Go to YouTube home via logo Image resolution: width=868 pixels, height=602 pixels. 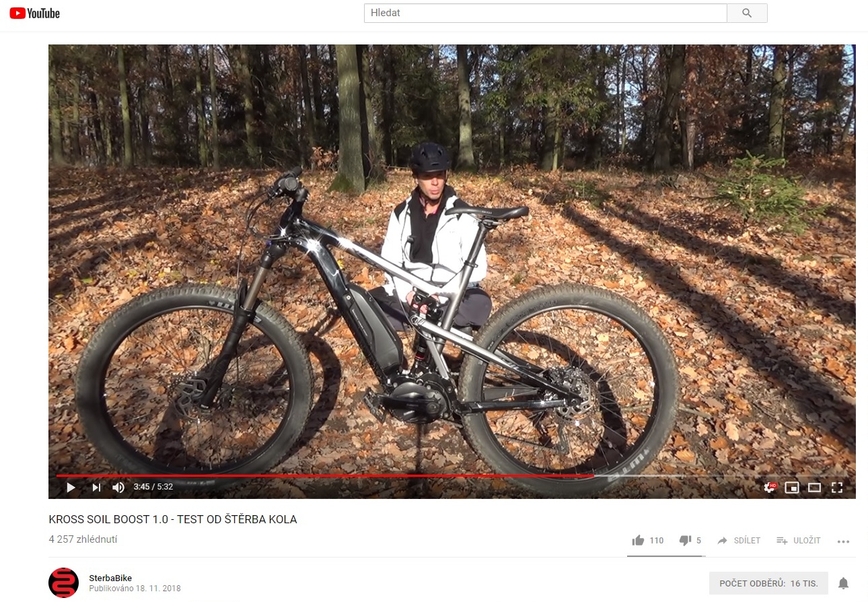[x=35, y=13]
